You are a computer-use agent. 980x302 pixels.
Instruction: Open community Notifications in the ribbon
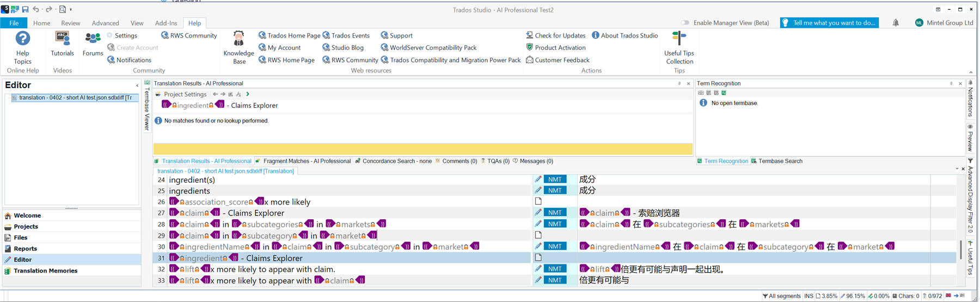click(129, 60)
